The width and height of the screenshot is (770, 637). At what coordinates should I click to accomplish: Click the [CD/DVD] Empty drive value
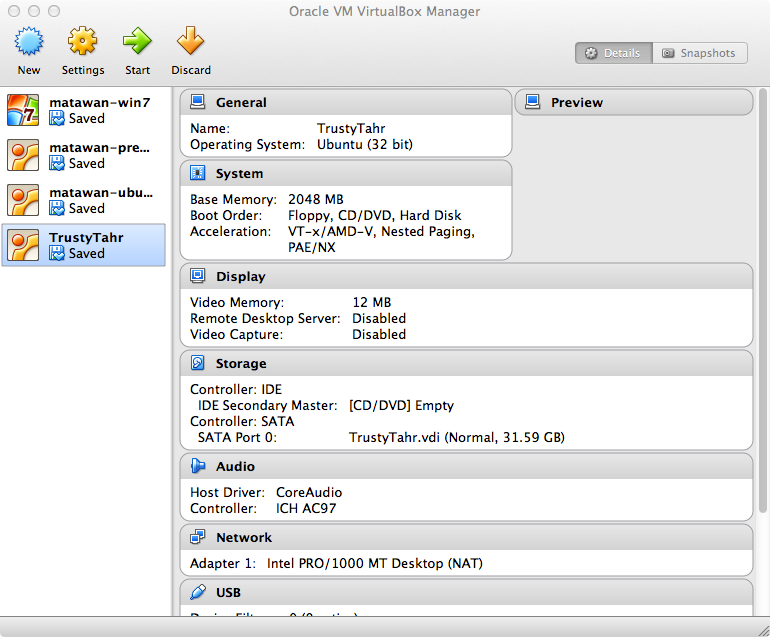pos(401,405)
